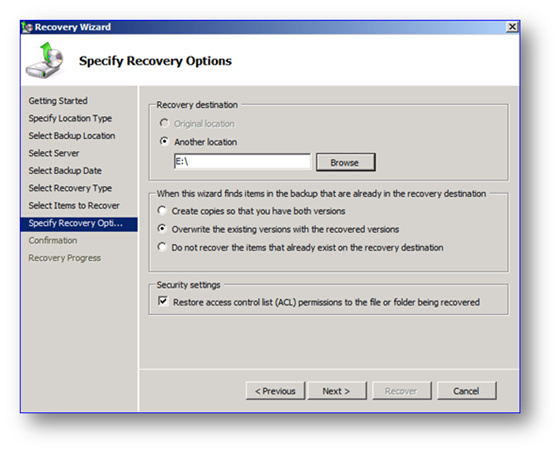Click the Recovery Wizard title bar icon
This screenshot has width=560, height=453.
[27, 28]
